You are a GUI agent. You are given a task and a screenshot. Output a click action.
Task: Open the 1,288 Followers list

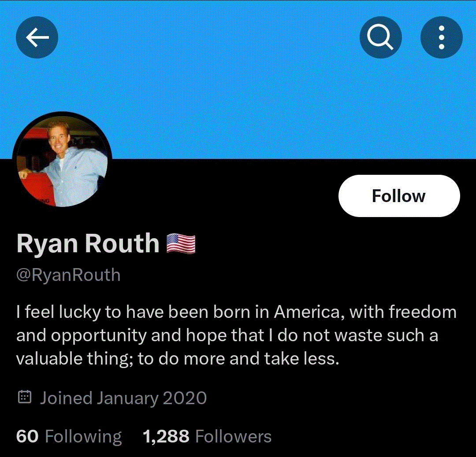(207, 437)
